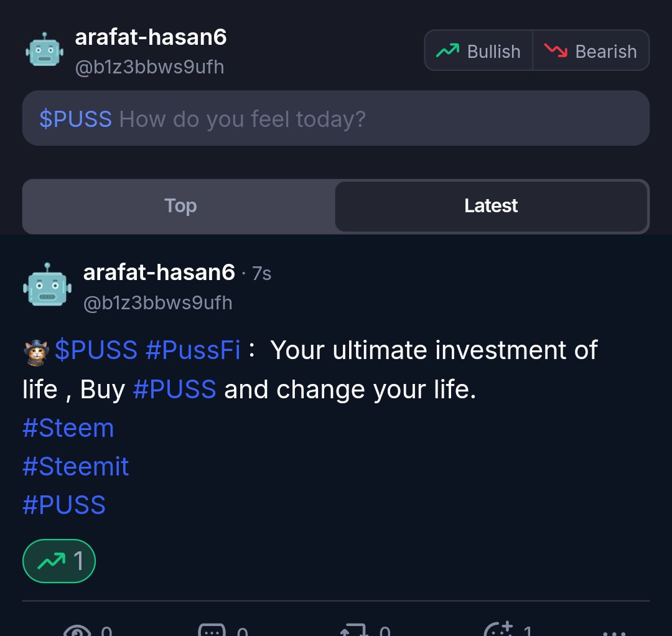This screenshot has width=672, height=636.
Task: Switch to the Top tab
Action: pyautogui.click(x=180, y=206)
